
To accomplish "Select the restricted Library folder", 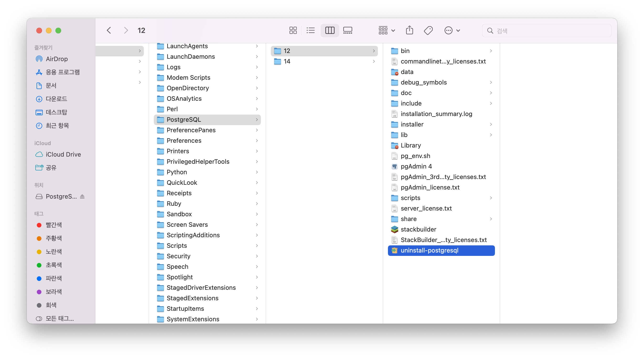I will click(441, 145).
